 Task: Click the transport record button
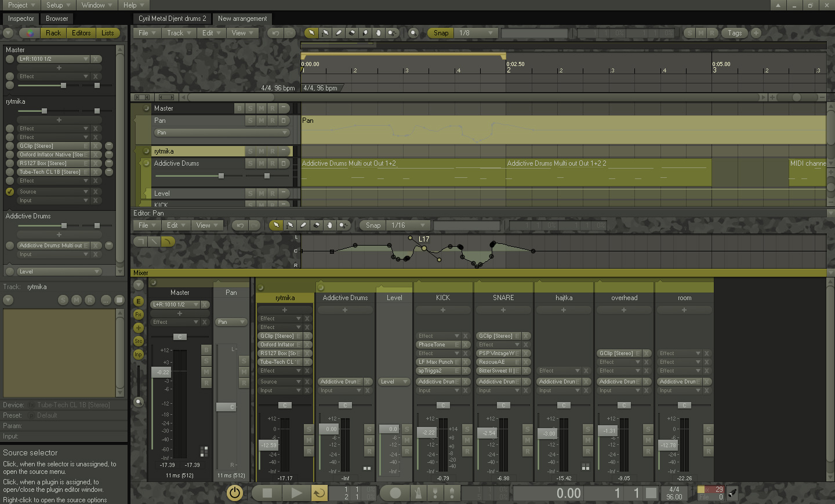395,493
